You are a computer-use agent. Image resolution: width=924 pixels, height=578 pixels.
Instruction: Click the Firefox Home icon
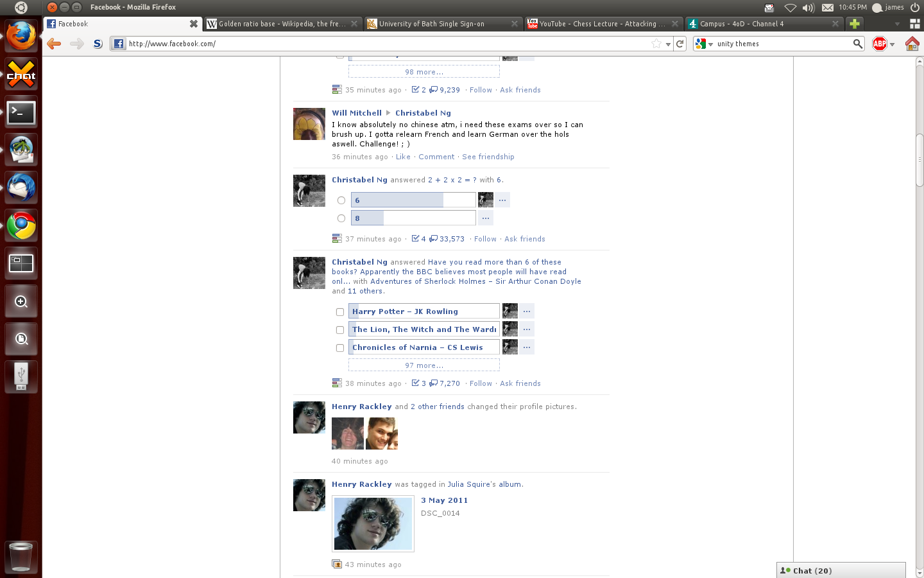pos(912,44)
